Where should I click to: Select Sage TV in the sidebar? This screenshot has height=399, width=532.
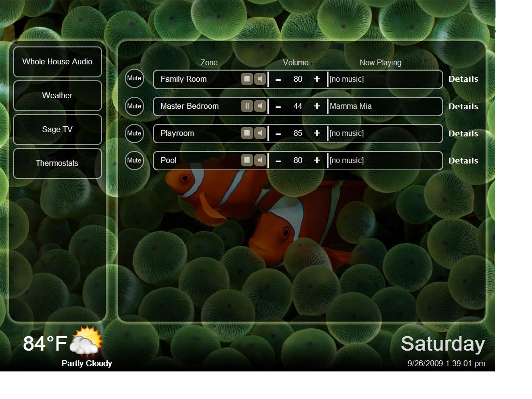point(58,130)
